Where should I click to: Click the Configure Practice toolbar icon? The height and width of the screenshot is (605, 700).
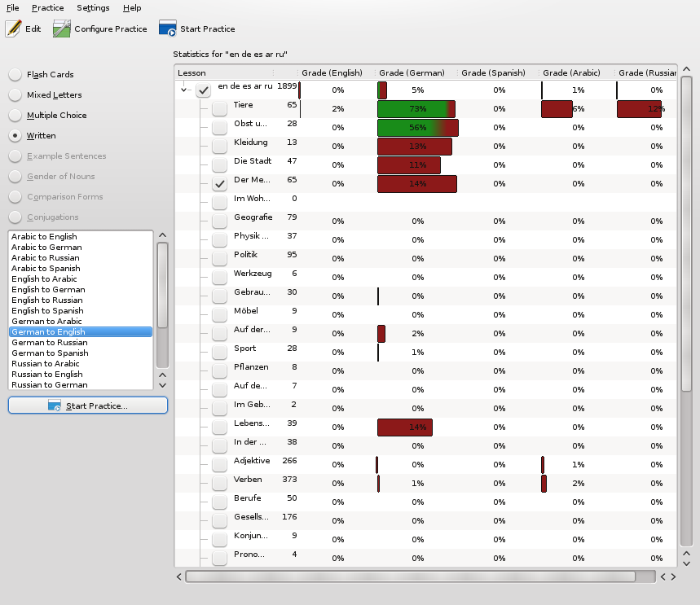point(62,28)
